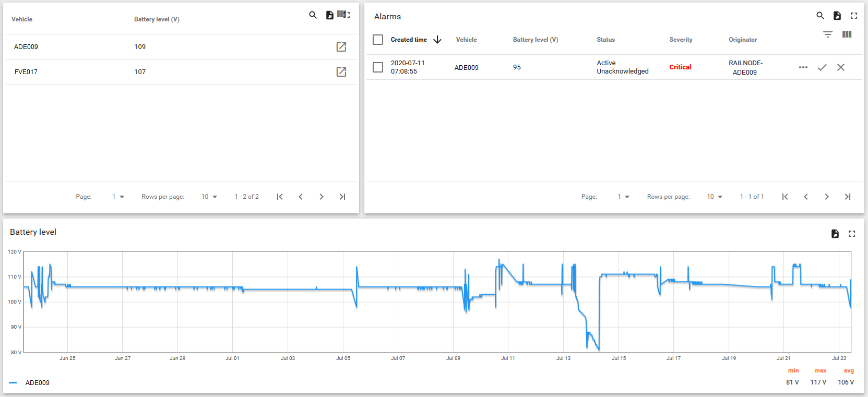
Task: Click the Jun 25 axis label
Action: [x=67, y=358]
